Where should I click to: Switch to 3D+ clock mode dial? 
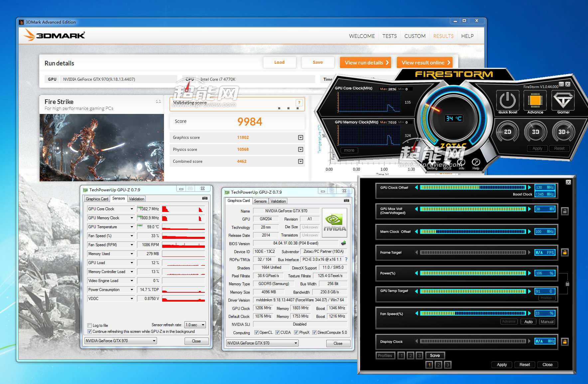pos(563,132)
